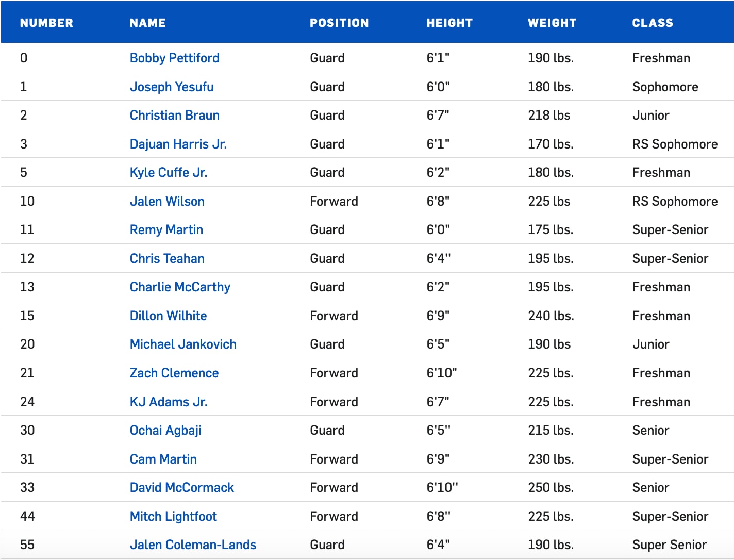Select the Dillon Wilhite link

coord(168,316)
